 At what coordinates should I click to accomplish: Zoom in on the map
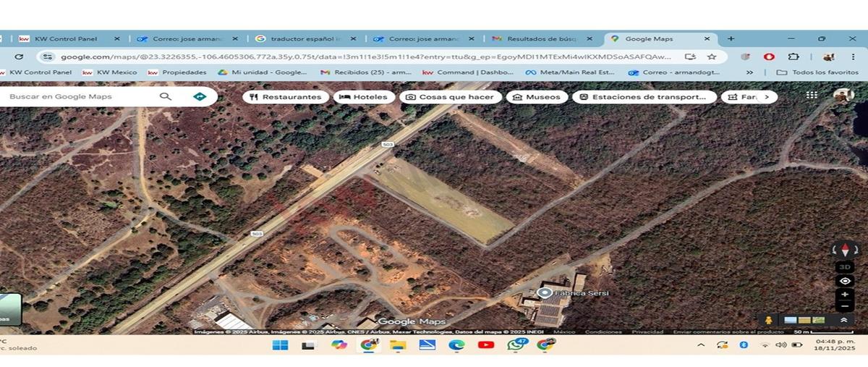(845, 295)
